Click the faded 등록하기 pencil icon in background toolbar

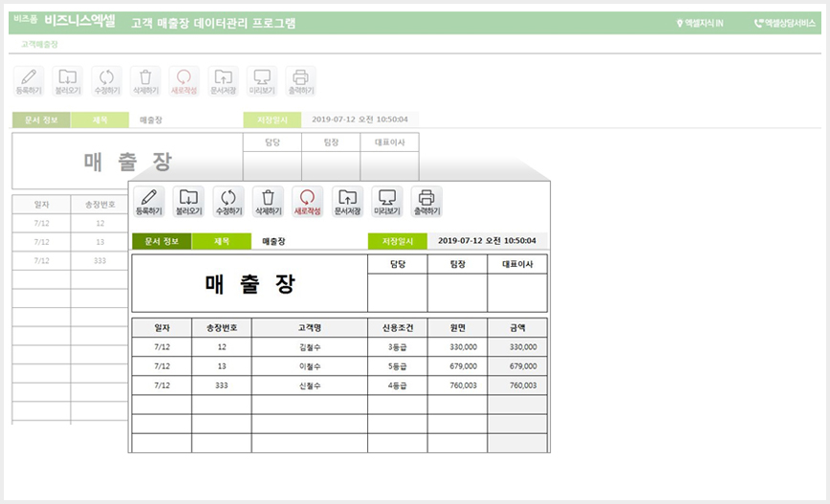pos(29,81)
